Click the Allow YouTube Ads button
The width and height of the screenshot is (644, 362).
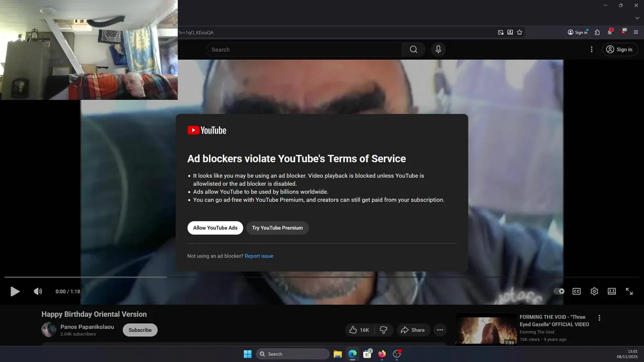[215, 228]
